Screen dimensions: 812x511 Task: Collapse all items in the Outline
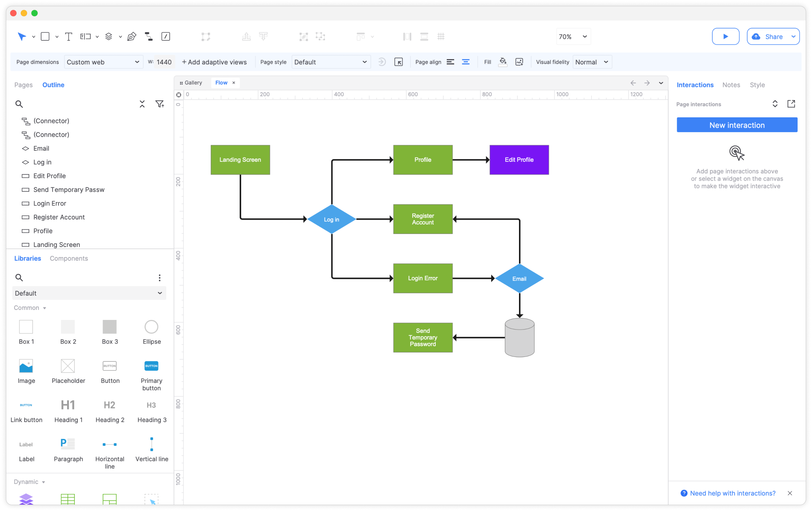click(142, 104)
